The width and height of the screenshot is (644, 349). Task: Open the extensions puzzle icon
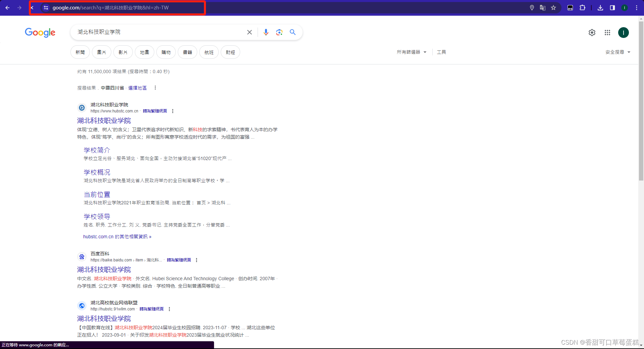[583, 8]
